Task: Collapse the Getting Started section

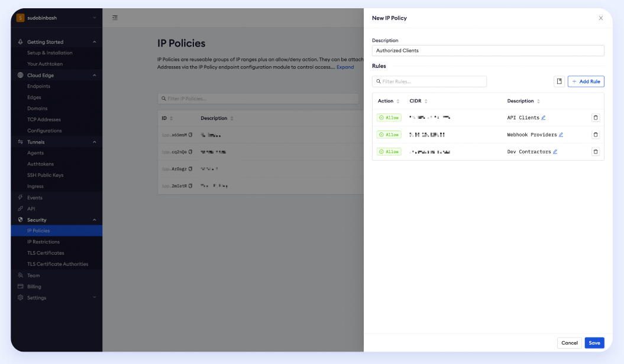Action: click(x=94, y=42)
